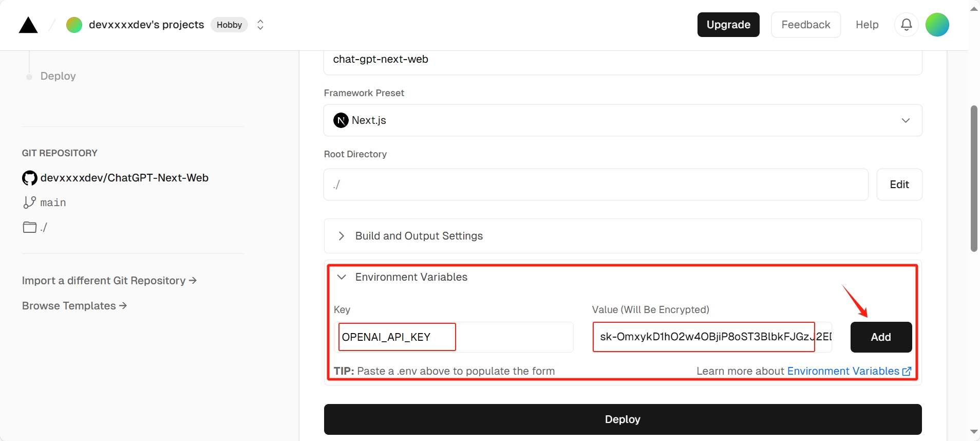980x441 pixels.
Task: Click the black Deploy button
Action: point(623,419)
